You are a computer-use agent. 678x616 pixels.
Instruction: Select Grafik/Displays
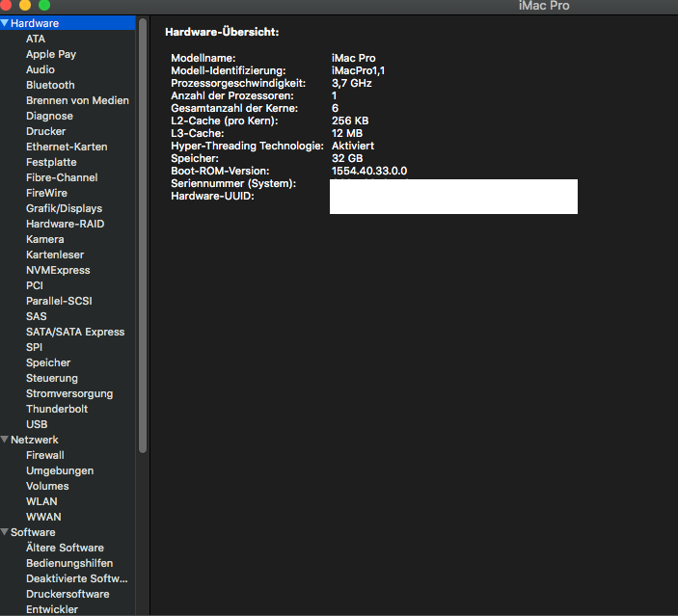click(64, 208)
